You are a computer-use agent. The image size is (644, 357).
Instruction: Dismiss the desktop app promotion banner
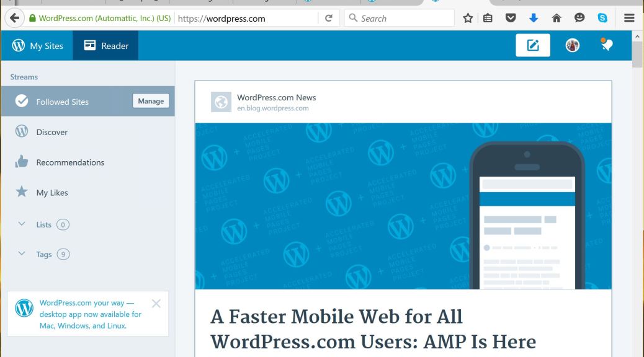coord(156,304)
